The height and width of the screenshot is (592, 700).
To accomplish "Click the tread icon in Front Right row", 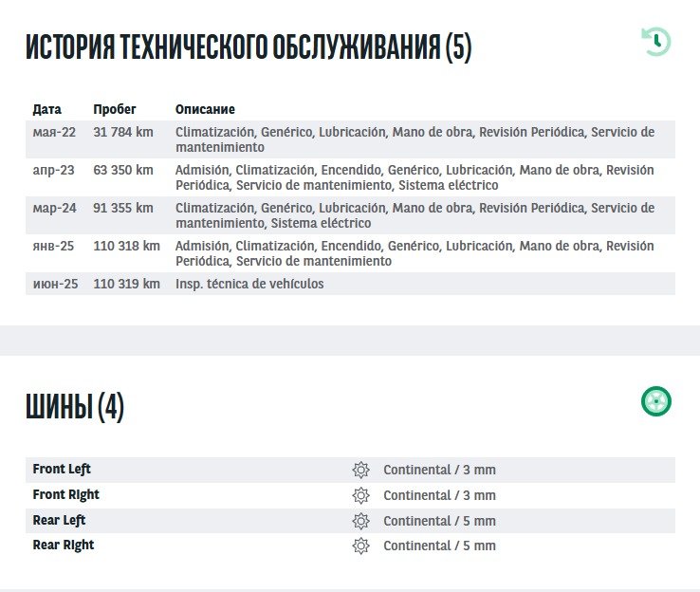I will (360, 495).
